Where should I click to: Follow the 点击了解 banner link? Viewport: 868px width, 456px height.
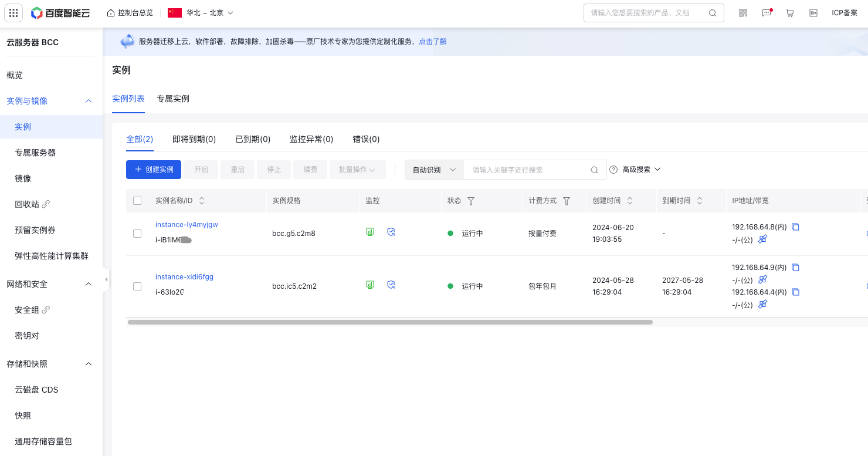[433, 42]
